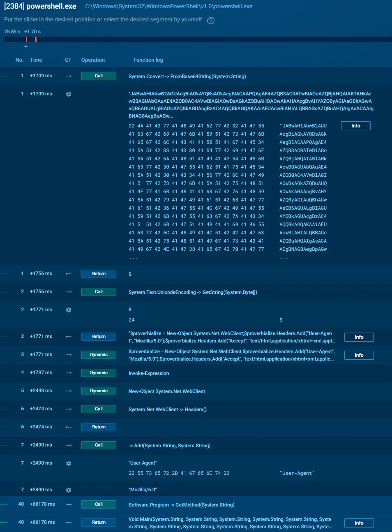Click first red marker on the timeline

click(x=27, y=39)
